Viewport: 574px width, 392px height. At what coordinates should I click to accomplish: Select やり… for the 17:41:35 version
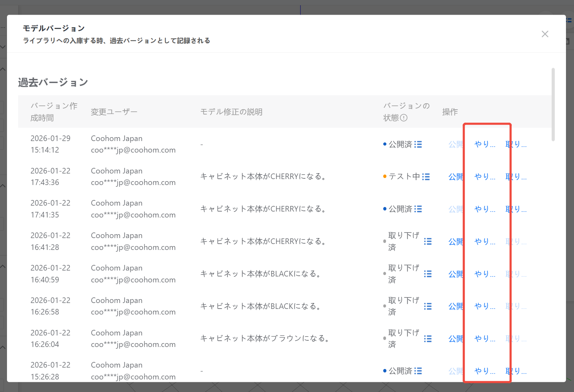tap(485, 209)
